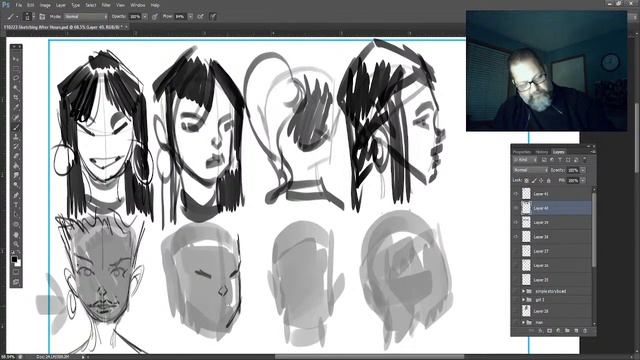Hide Layer 38 with its eye icon
Viewport: 640px width, 360px height.
[516, 237]
